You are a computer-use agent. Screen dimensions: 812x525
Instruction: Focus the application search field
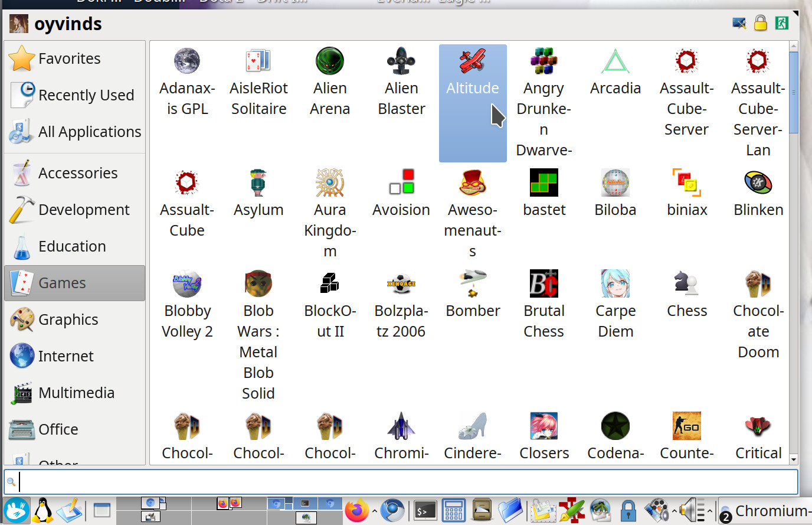401,482
